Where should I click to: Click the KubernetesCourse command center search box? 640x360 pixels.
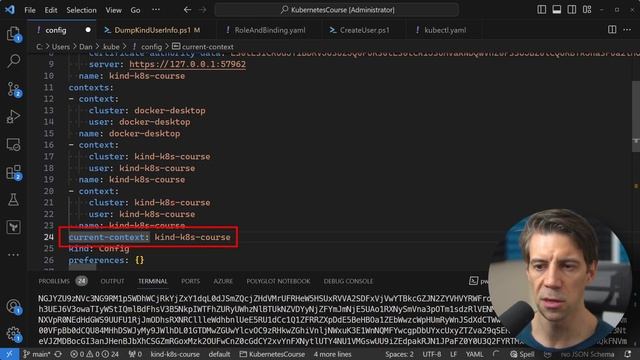tap(337, 10)
